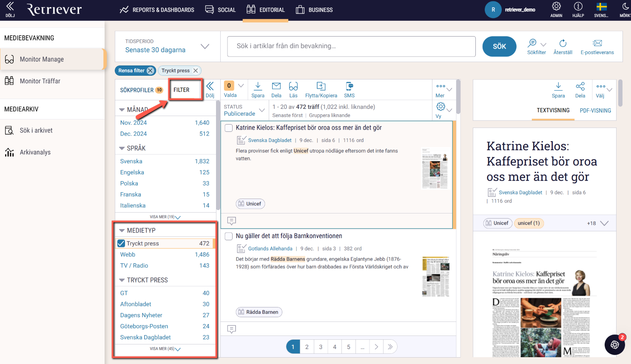
Task: Go to the last results page
Action: 390,347
